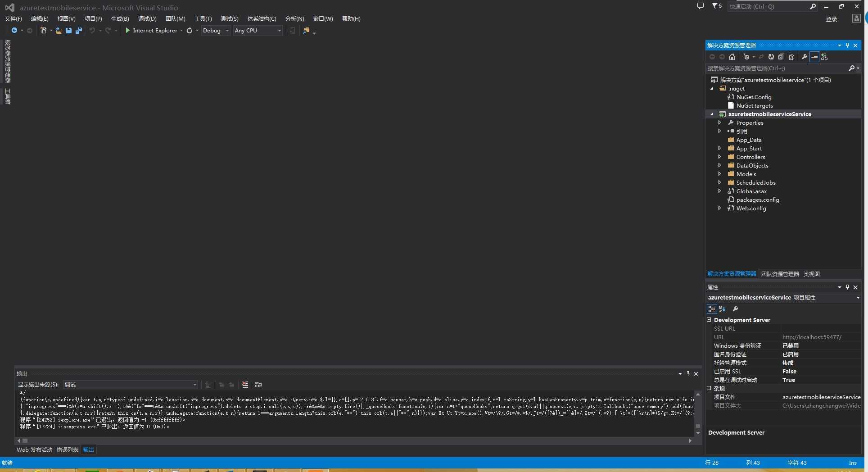Collapse the azuretestmobileserviceService project node

click(x=712, y=114)
